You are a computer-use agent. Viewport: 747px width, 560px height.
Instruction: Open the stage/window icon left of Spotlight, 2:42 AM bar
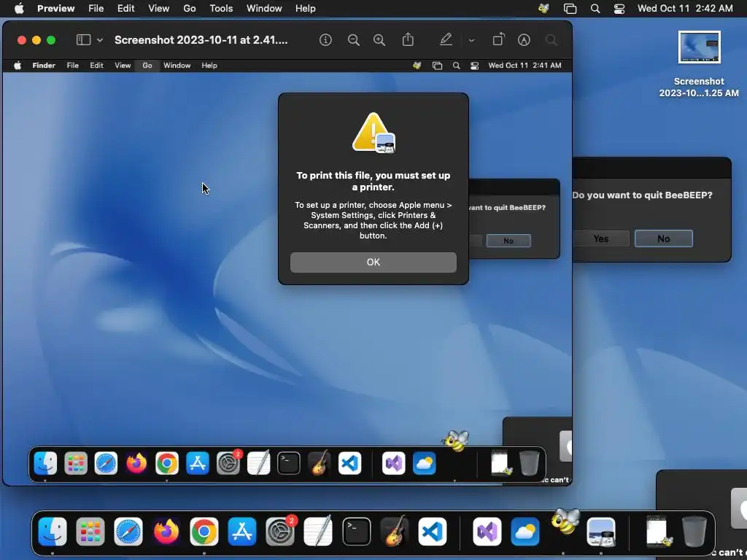[x=570, y=9]
